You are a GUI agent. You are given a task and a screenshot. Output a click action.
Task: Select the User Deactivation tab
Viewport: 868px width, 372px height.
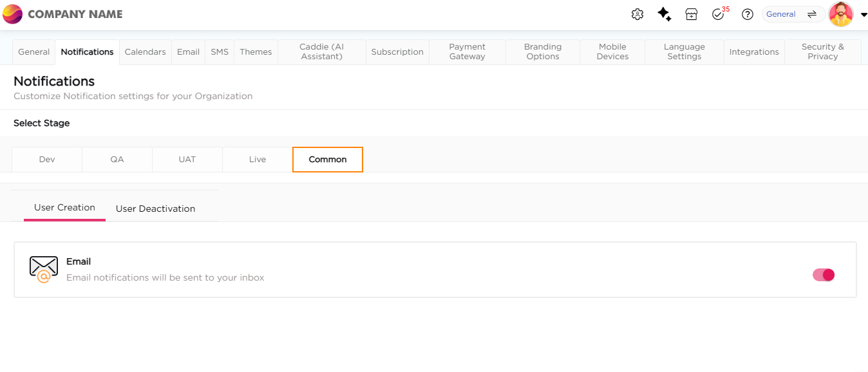tap(155, 209)
